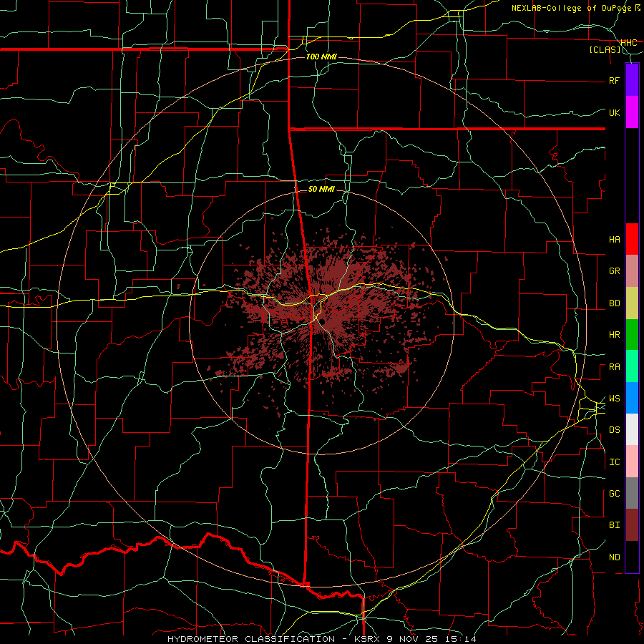Click the DS legend label
The image size is (644, 644).
pos(614,430)
